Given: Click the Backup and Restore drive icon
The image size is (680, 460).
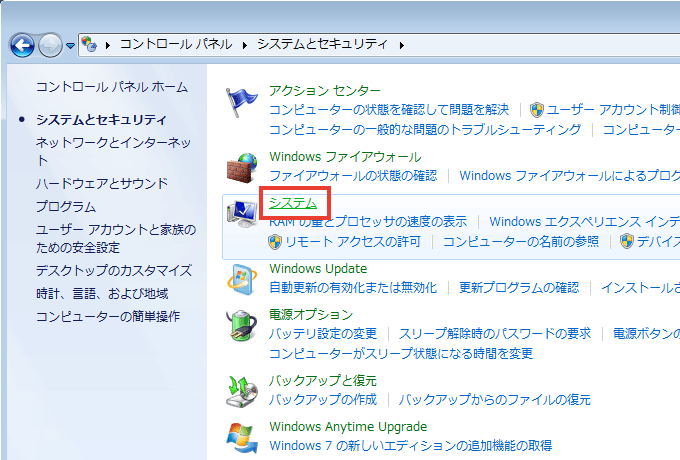Looking at the screenshot, I should 242,391.
